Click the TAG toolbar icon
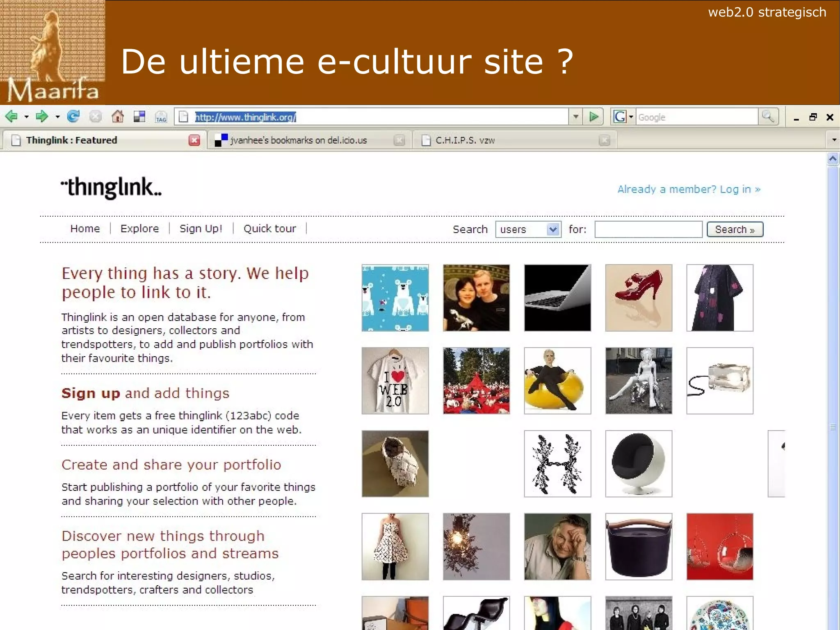The image size is (840, 630). pos(161,117)
